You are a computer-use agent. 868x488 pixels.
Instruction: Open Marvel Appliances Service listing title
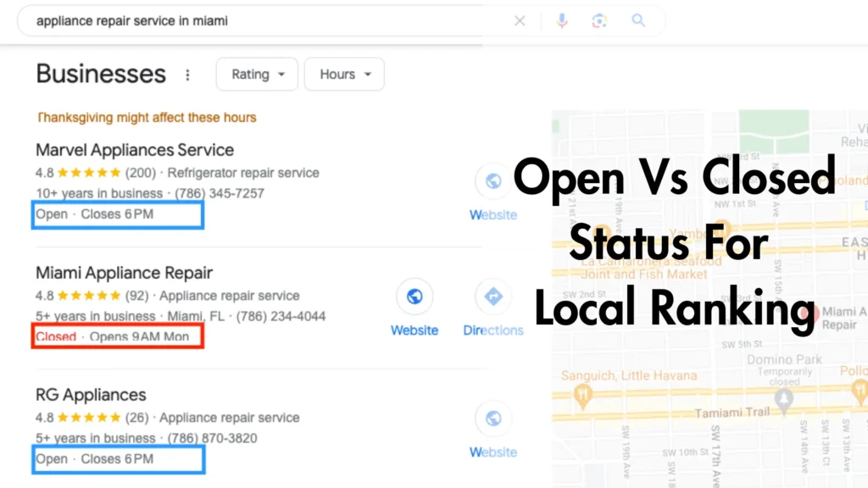[x=135, y=150]
